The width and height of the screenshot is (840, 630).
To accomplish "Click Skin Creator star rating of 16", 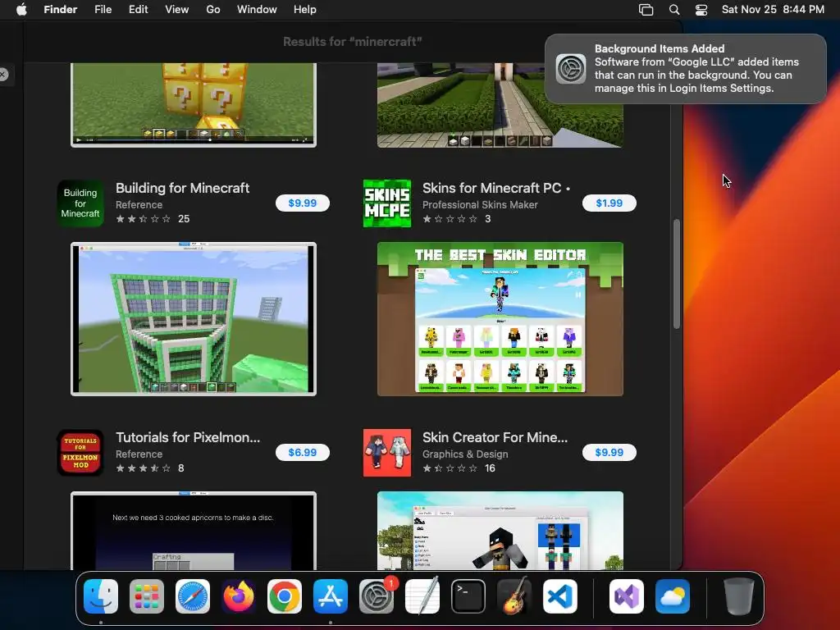I will pos(450,468).
